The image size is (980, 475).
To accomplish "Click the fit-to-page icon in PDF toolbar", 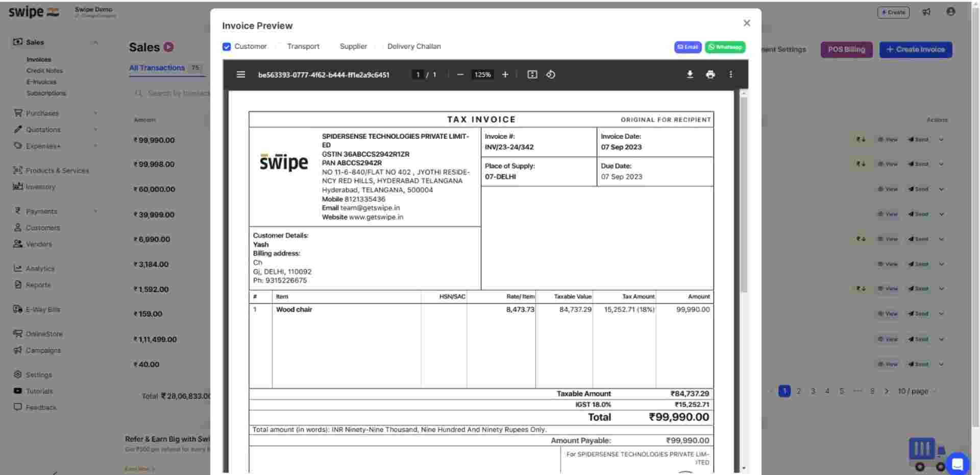I will [x=532, y=75].
